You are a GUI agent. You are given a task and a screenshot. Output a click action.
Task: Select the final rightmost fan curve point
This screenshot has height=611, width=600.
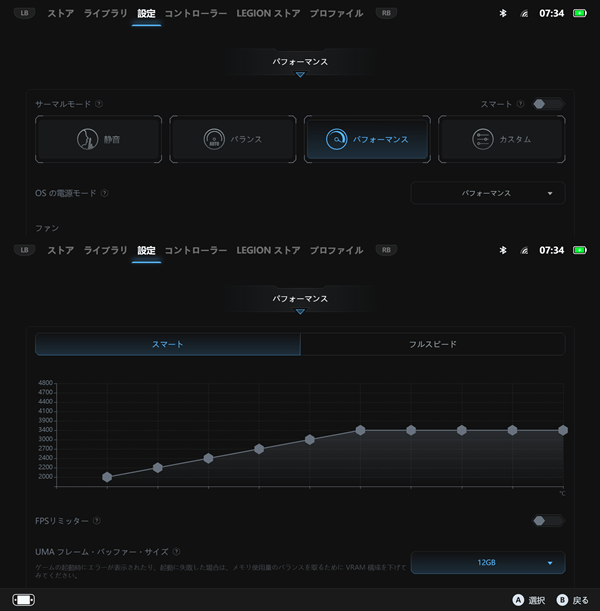point(563,430)
